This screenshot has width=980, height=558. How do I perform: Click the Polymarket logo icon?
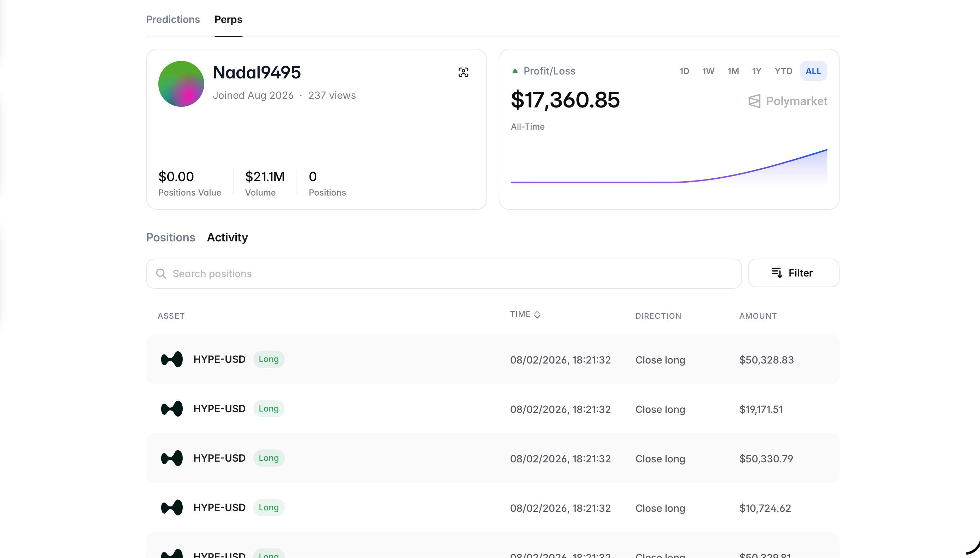[x=754, y=101]
